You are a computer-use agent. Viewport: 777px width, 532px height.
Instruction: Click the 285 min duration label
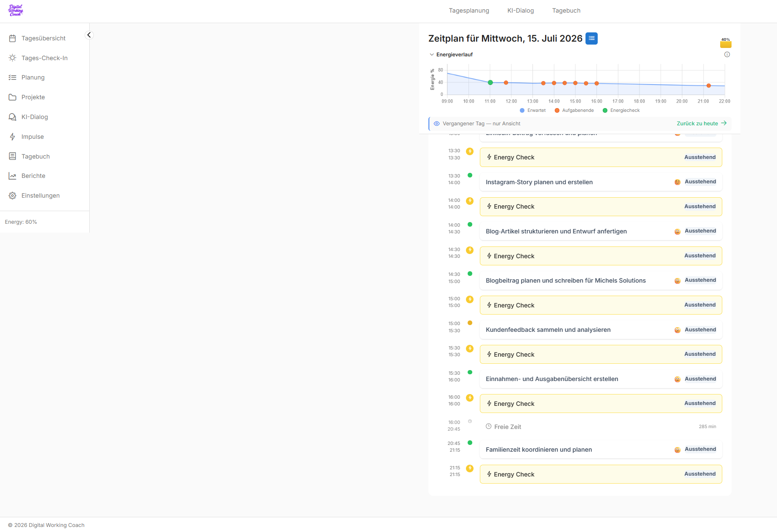(707, 426)
